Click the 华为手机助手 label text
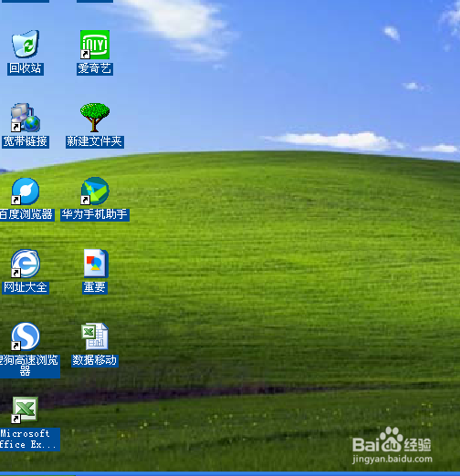The image size is (460, 476). pos(95,215)
